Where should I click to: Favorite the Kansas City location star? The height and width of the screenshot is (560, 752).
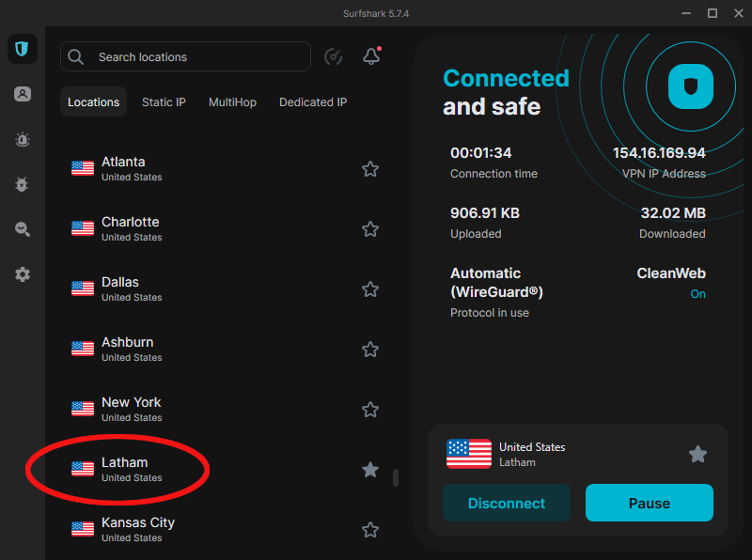click(370, 530)
